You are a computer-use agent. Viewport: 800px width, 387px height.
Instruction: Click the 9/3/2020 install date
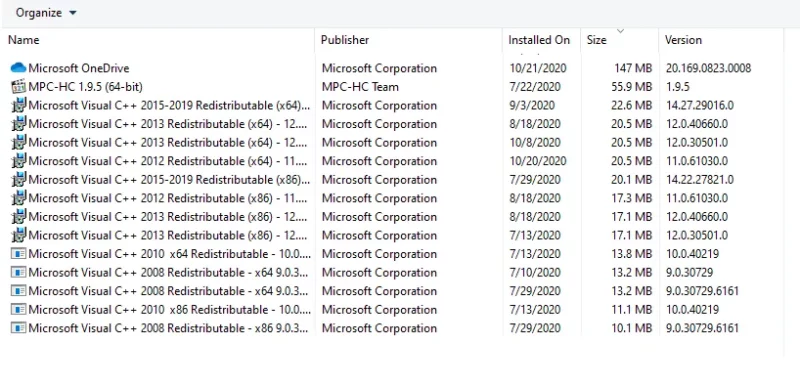(x=532, y=106)
